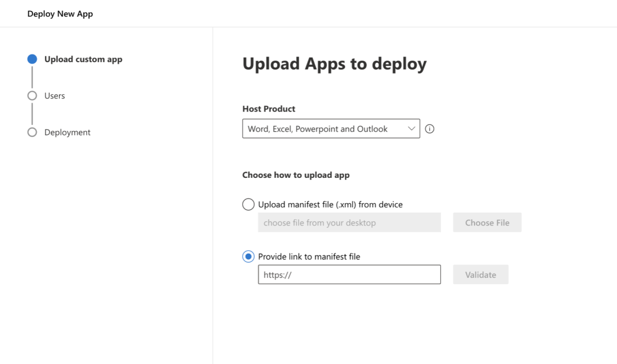This screenshot has width=617, height=364.
Task: Click the Choose File button
Action: pos(486,222)
